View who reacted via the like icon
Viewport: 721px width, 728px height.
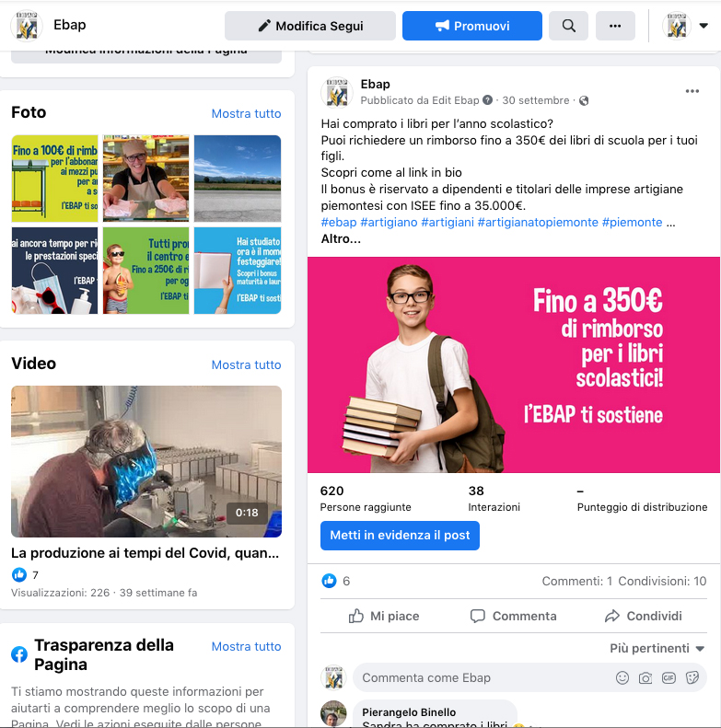click(x=329, y=581)
